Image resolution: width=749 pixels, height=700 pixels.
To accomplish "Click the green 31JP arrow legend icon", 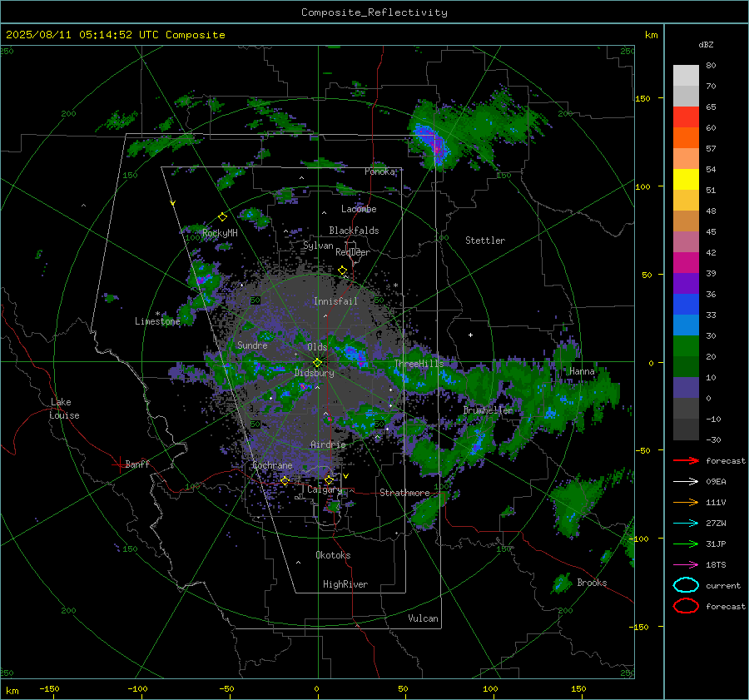I will point(686,544).
